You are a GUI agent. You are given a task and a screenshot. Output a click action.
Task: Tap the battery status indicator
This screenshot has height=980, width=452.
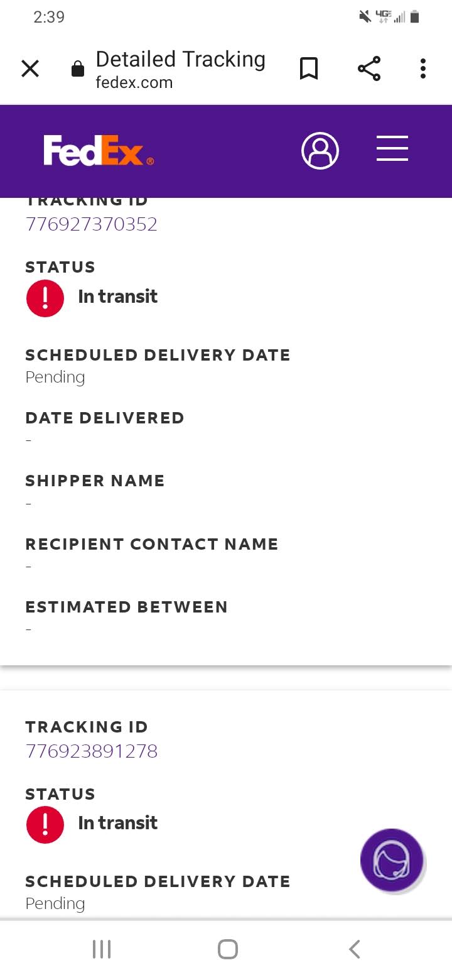415,17
